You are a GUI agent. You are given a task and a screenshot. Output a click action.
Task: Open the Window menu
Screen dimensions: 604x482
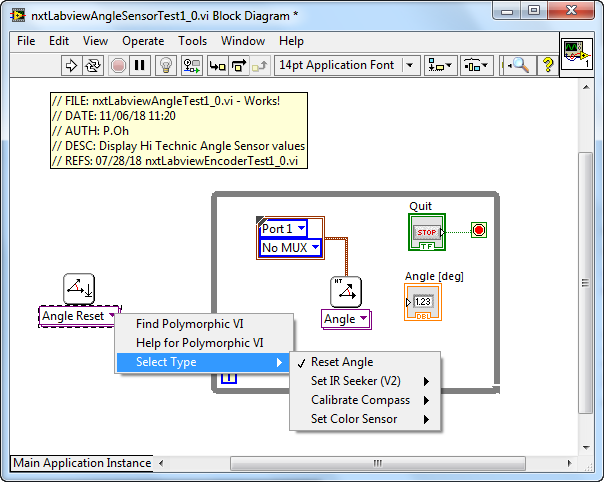(243, 41)
